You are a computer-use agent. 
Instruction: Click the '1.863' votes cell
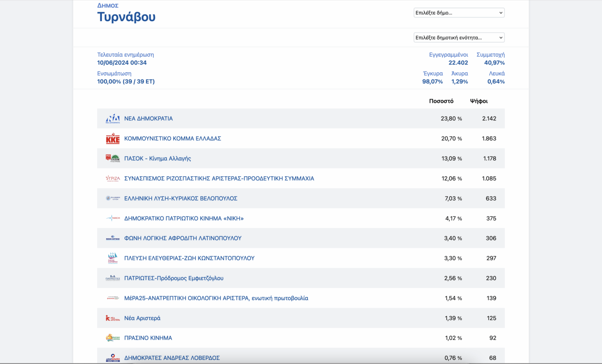point(489,138)
